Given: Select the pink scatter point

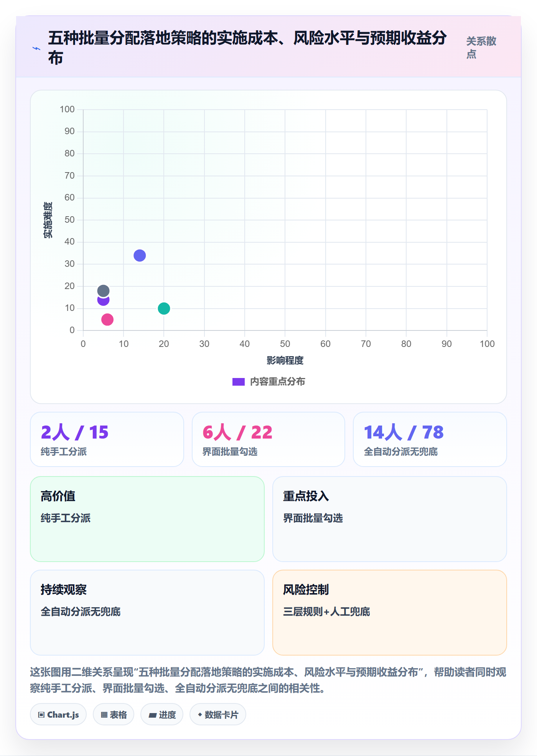Looking at the screenshot, I should click(107, 319).
